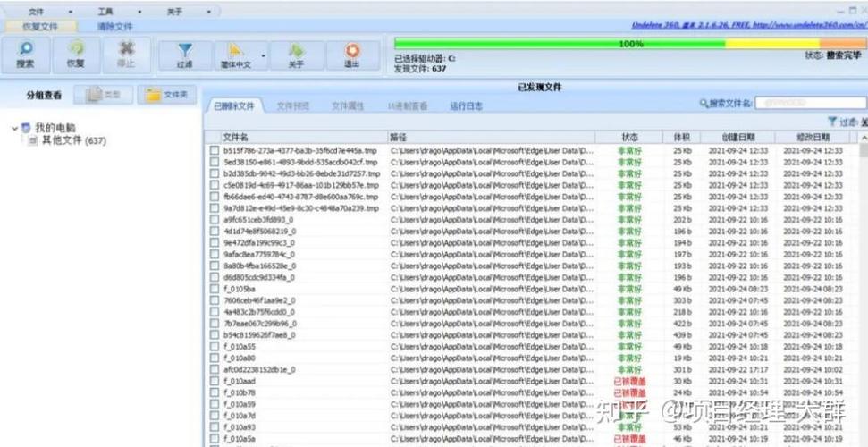This screenshot has width=868, height=447.
Task: Click the 简体中文 language button
Action: 236,55
